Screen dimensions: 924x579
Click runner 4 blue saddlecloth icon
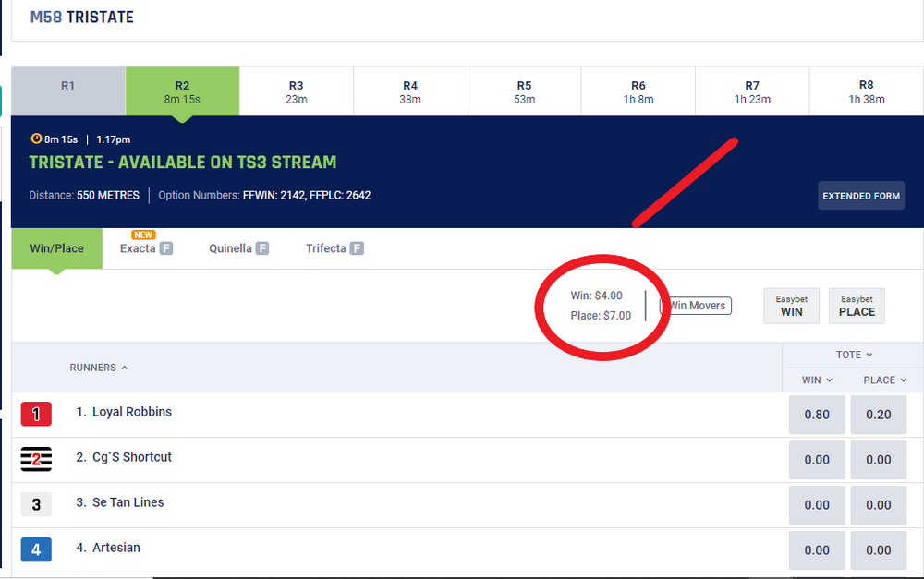[x=36, y=549]
